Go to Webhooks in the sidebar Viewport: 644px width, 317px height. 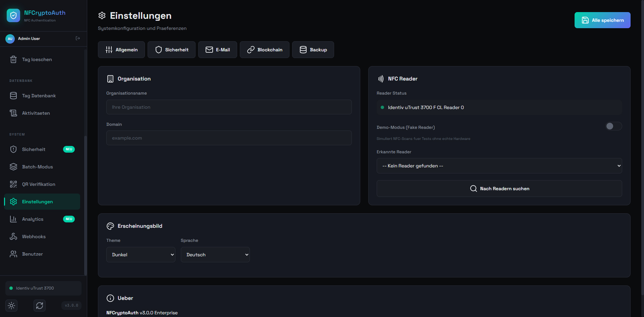34,236
